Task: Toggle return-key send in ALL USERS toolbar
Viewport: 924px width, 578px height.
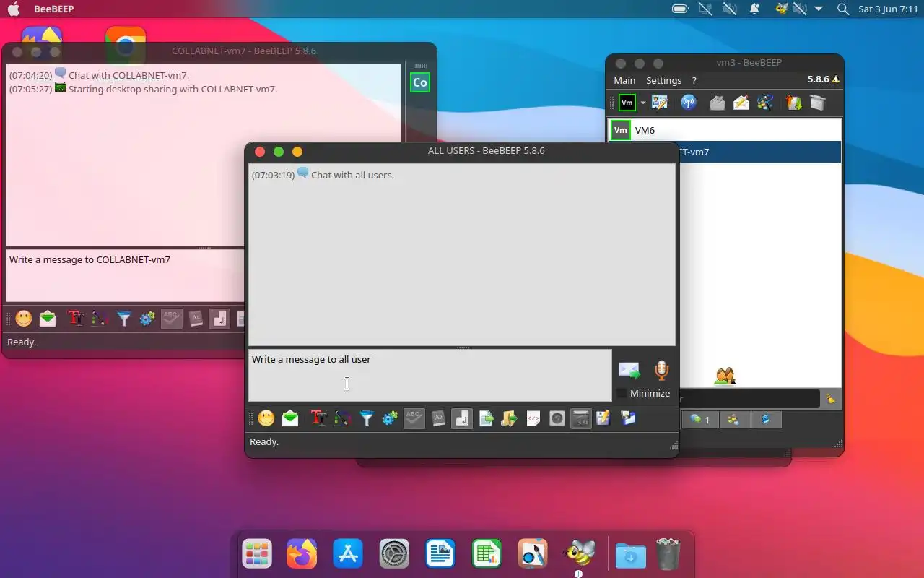Action: 462,418
